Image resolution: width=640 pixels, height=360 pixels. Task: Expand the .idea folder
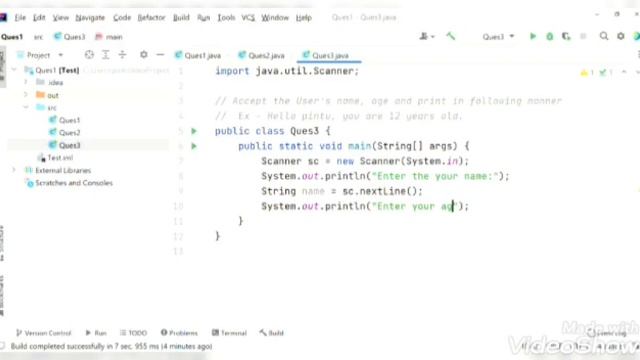(x=26, y=82)
